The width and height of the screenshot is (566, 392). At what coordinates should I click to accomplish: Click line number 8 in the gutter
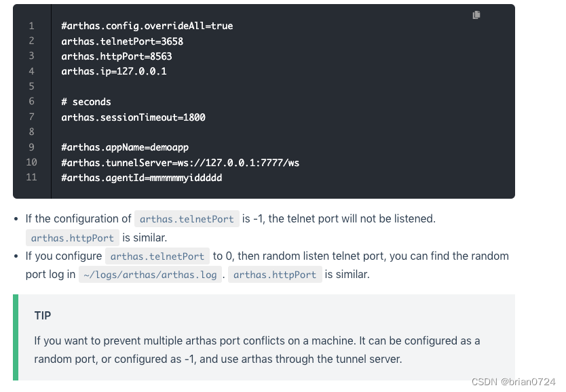[32, 132]
